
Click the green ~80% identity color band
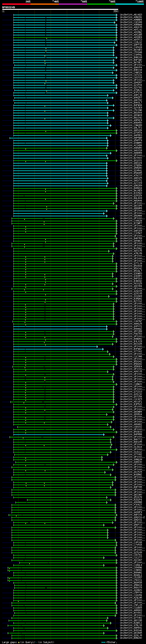tap(101, 4)
